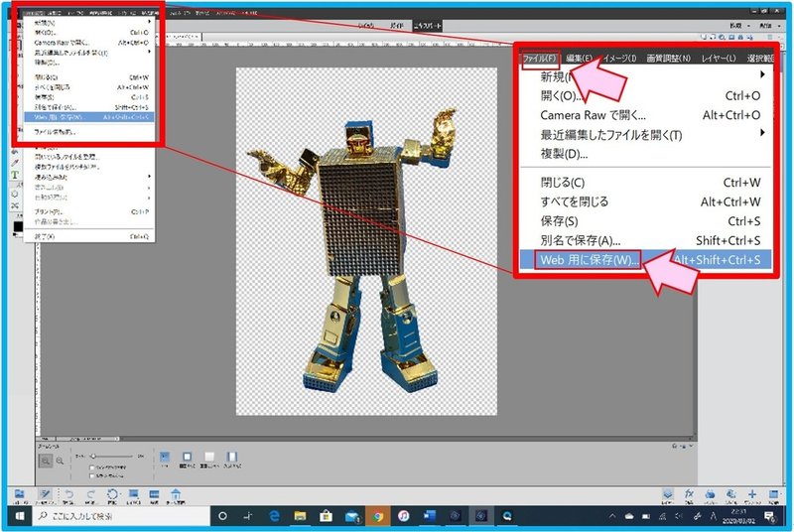794x532 pixels.
Task: Click the Fit Screen zoom button
Action: (187, 460)
